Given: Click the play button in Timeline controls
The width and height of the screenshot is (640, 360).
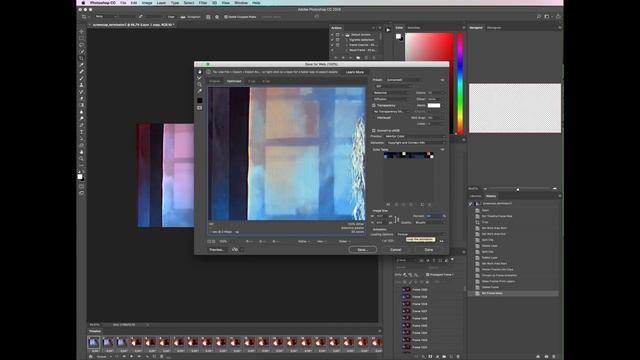Looking at the screenshot, I should 131,357.
